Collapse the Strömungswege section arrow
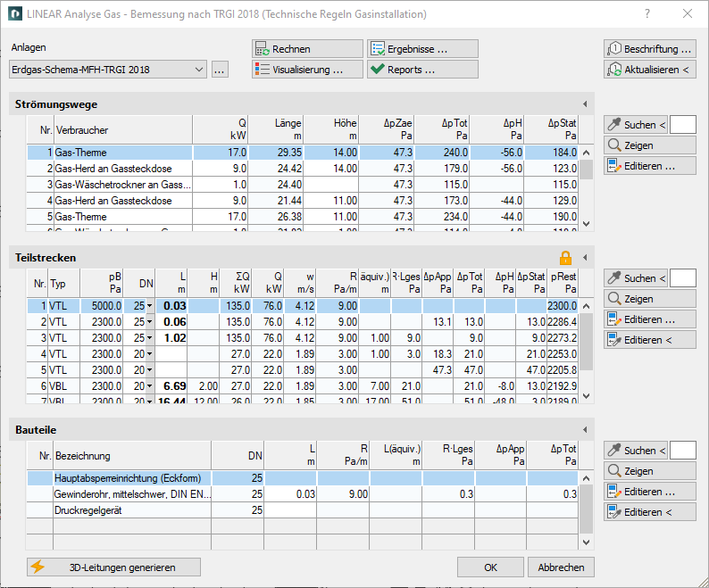Screen dimensions: 709x588 point(585,104)
